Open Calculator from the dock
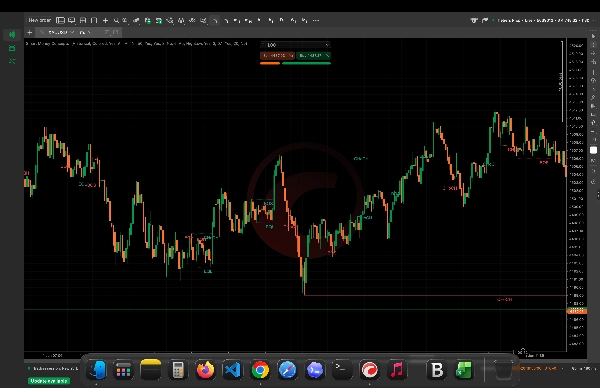Viewport: 600px width, 388px height. click(178, 370)
